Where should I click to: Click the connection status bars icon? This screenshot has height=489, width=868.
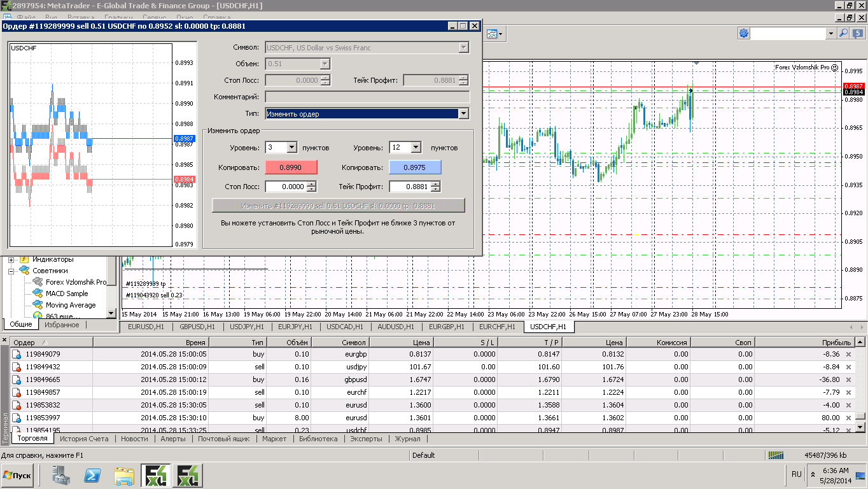pyautogui.click(x=776, y=455)
